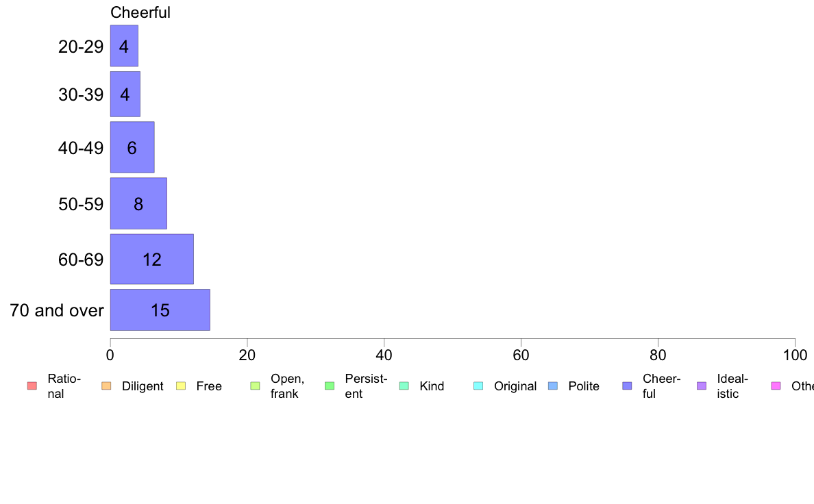Viewport: 814px width, 504px height.
Task: Click the 70 and over axis label
Action: pos(57,310)
